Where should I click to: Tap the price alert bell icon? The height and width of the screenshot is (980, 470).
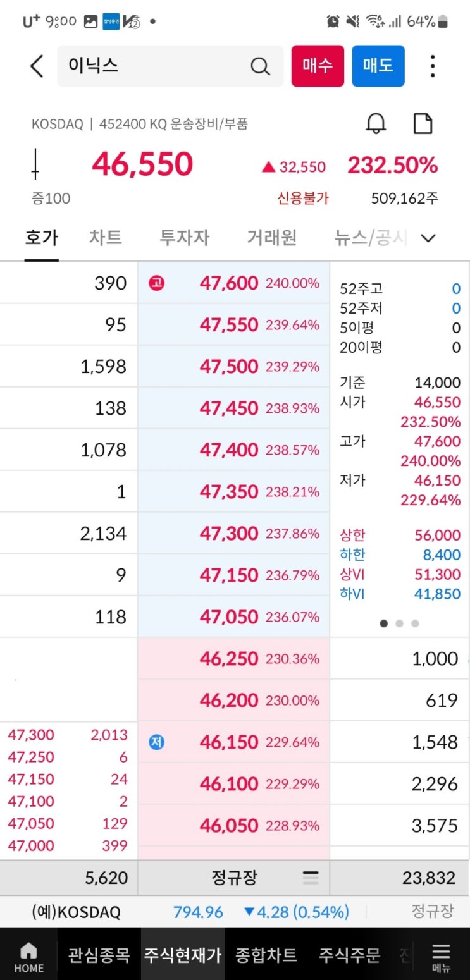[376, 123]
